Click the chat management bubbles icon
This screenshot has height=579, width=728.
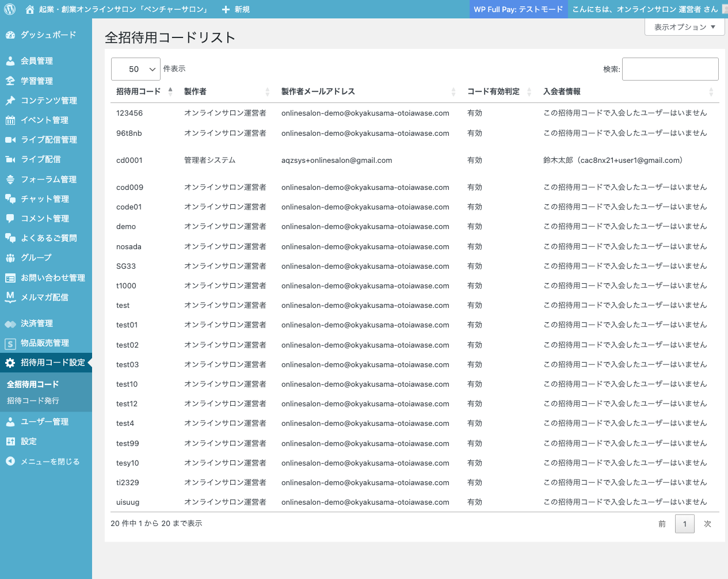[x=10, y=199]
